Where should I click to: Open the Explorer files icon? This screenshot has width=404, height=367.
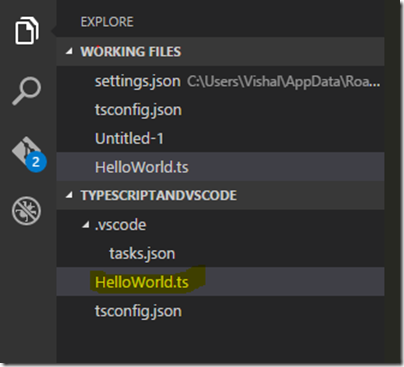pos(27,31)
